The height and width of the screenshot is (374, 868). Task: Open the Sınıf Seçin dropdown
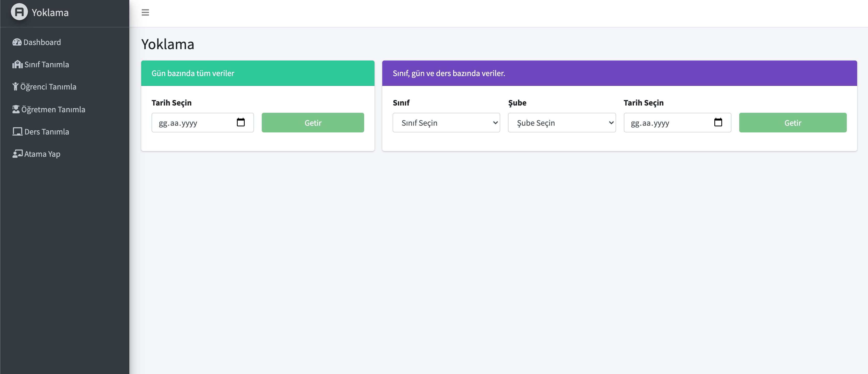click(446, 123)
